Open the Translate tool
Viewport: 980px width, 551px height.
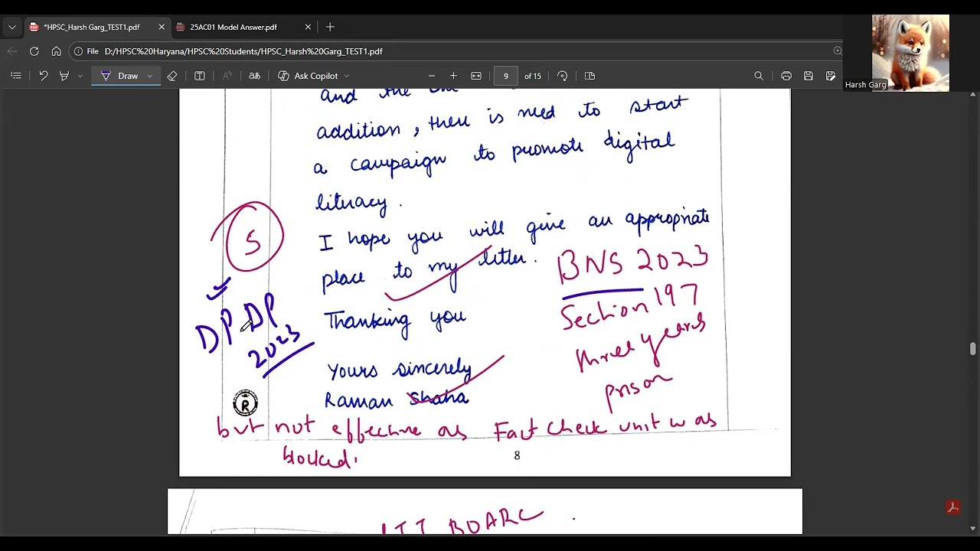pos(254,76)
